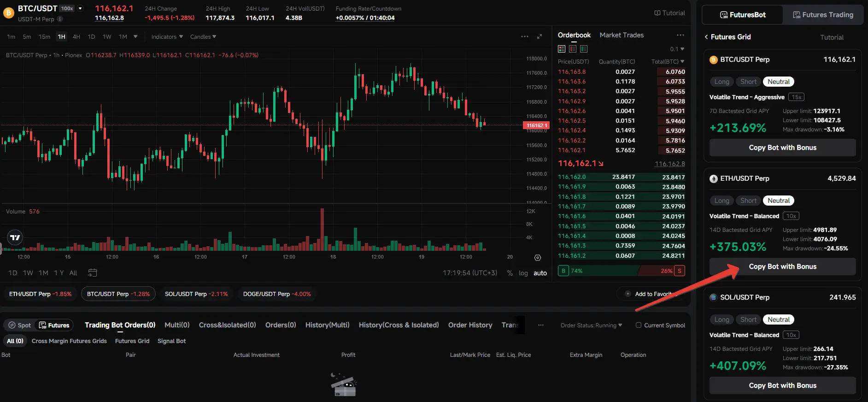Switch orderbook to the second layout icon
Viewport: 868px width, 402px height.
point(573,49)
